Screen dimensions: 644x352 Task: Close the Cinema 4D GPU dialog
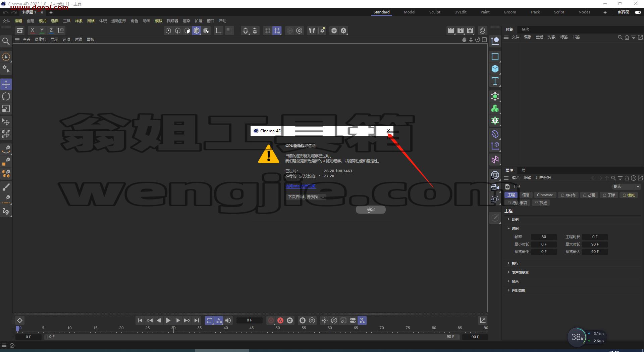(x=388, y=131)
